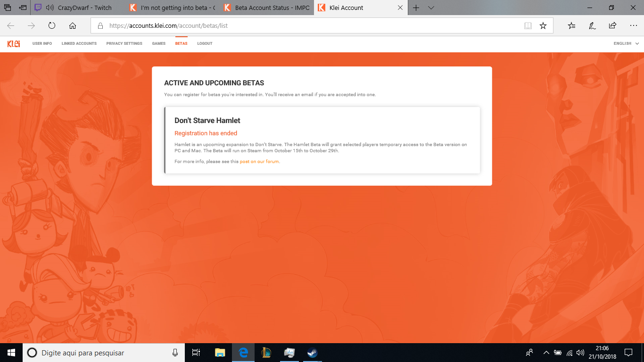
Task: Go forward to the next page
Action: click(x=31, y=26)
